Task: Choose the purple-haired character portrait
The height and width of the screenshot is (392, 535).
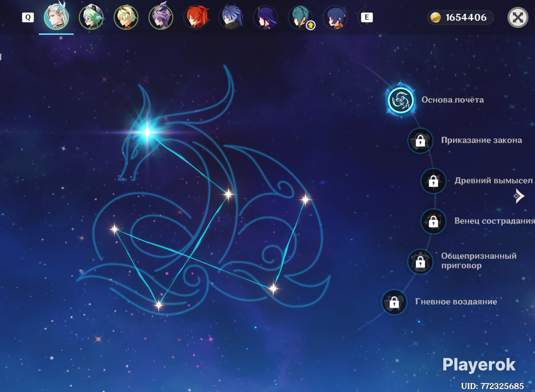Action: coord(161,17)
